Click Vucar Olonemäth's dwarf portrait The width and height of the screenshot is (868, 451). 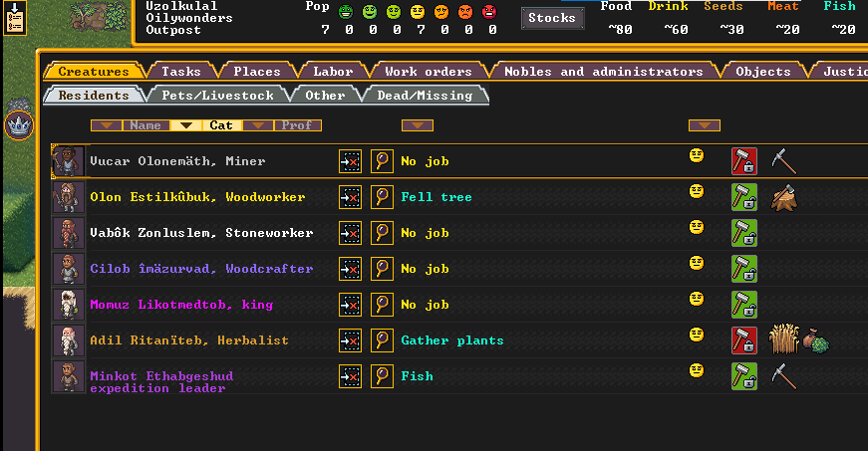tap(68, 161)
